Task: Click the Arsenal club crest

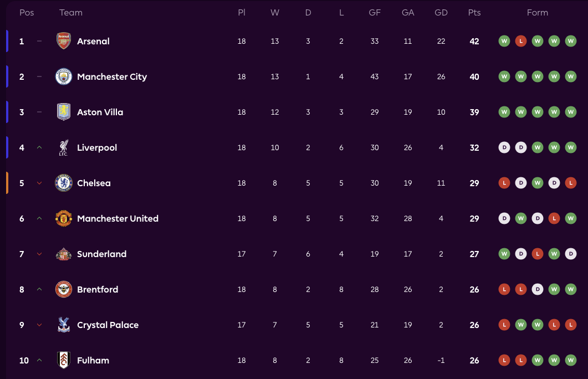Action: click(x=64, y=41)
